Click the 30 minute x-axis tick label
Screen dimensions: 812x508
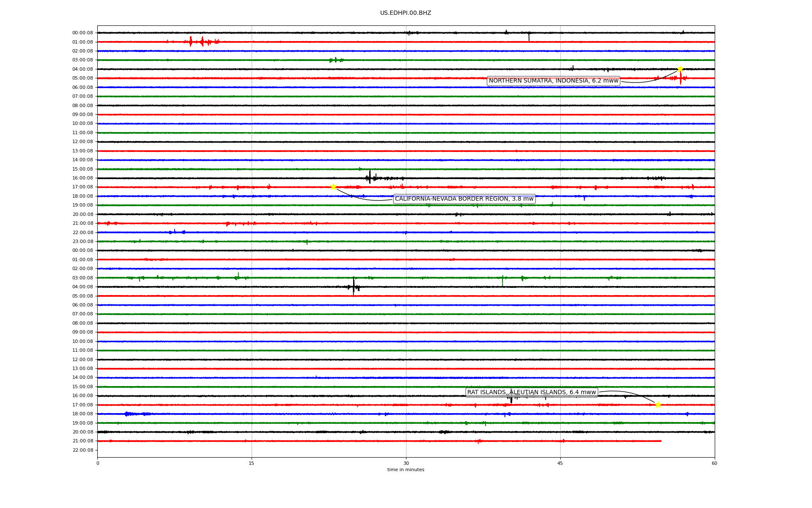pyautogui.click(x=406, y=463)
